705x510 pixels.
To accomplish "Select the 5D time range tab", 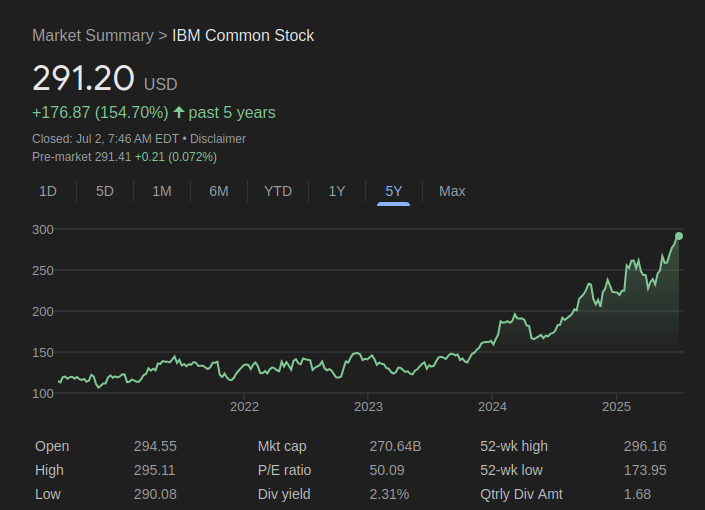I will (105, 191).
